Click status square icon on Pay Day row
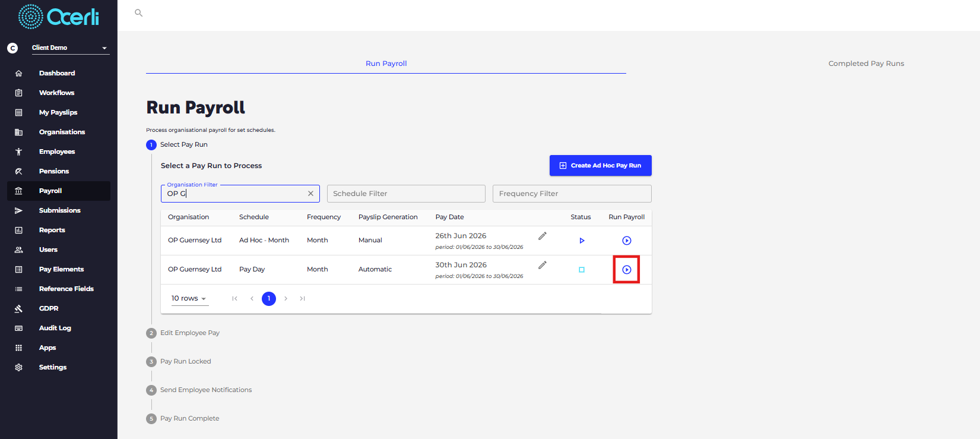980x439 pixels. [582, 270]
